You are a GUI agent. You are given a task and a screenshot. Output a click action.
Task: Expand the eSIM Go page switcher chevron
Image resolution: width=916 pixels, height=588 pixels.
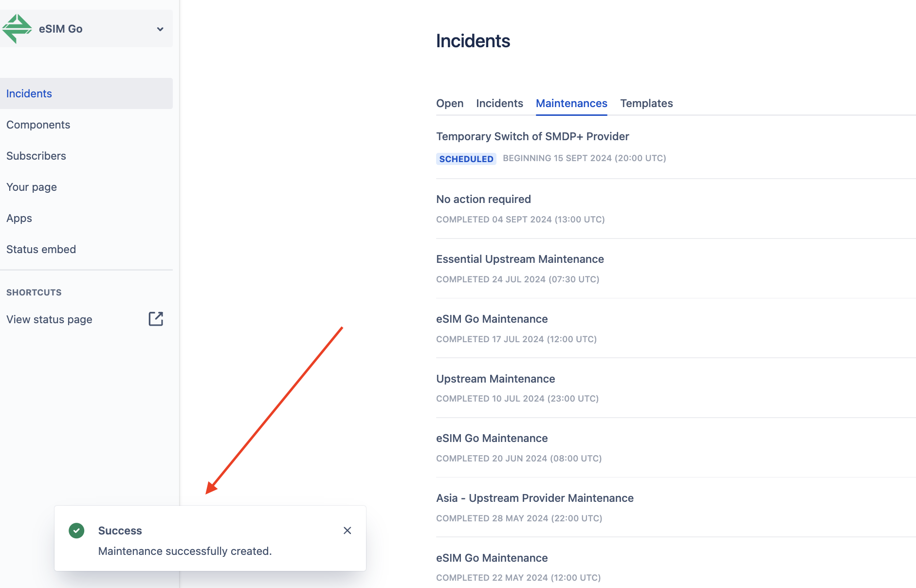(x=160, y=29)
